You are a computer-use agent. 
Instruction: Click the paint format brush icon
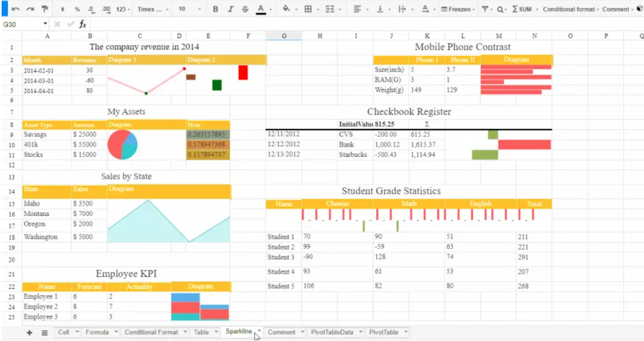[x=45, y=9]
